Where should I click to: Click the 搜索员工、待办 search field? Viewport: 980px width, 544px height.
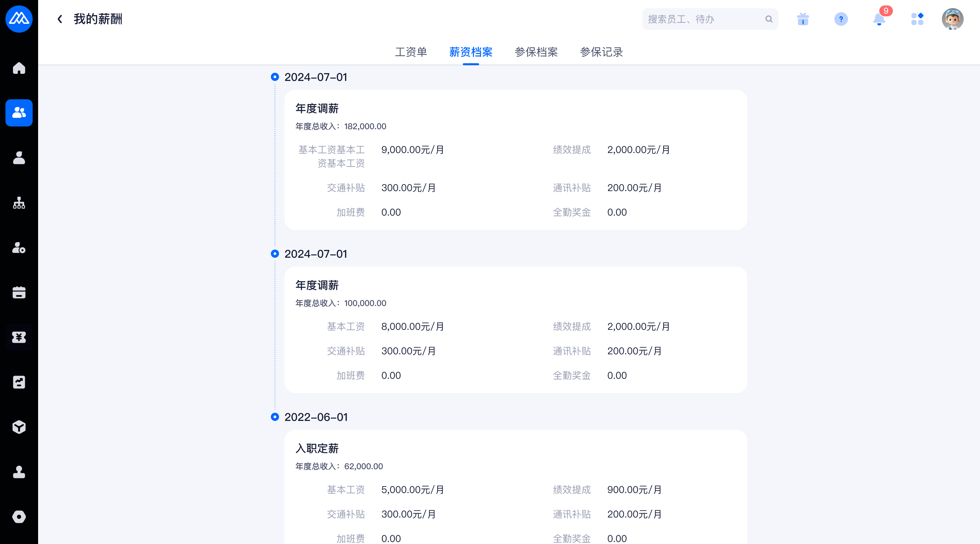pos(704,19)
